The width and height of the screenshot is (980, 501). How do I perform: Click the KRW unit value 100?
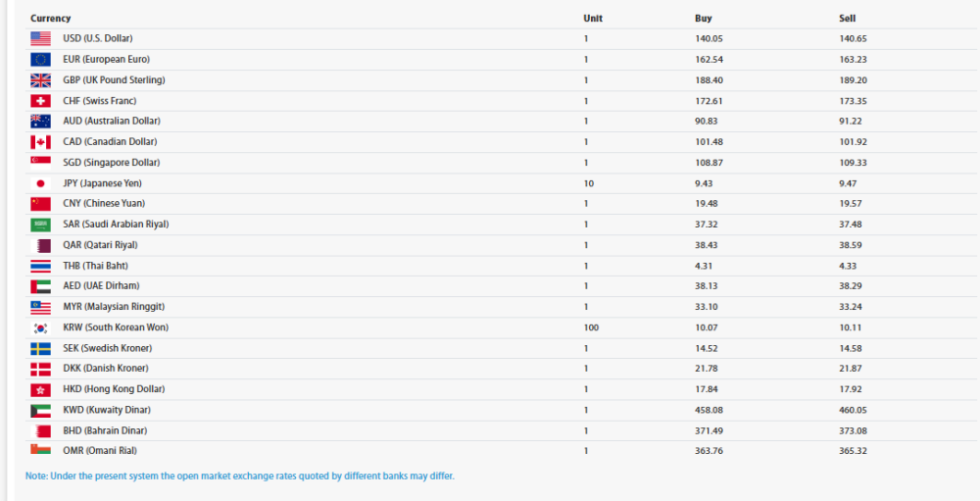pyautogui.click(x=591, y=327)
